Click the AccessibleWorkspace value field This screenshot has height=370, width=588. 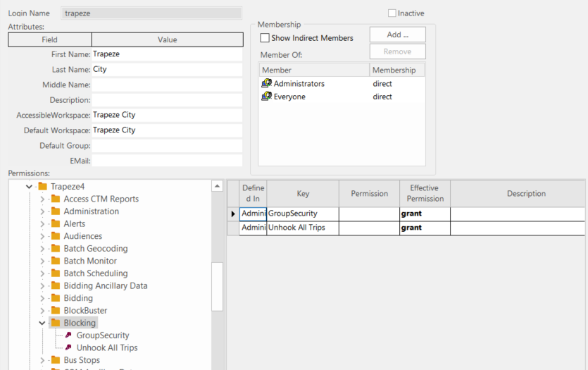coord(168,115)
